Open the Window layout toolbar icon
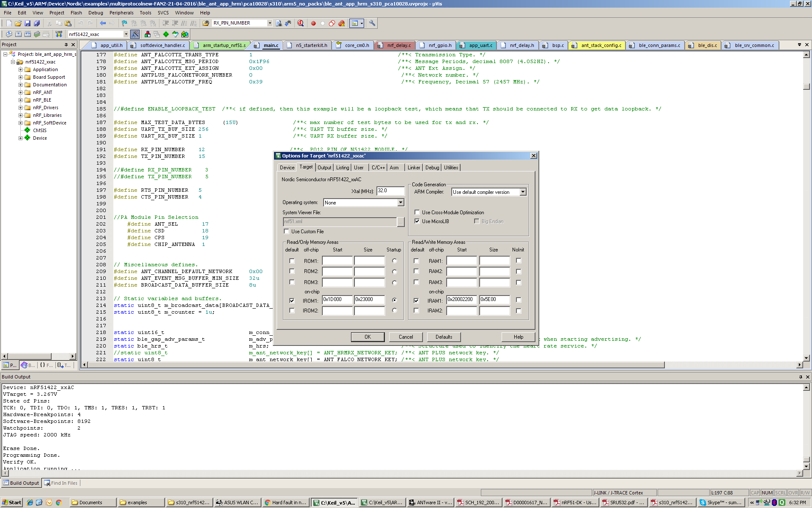Screen dimensions: 812x508 click(357, 23)
